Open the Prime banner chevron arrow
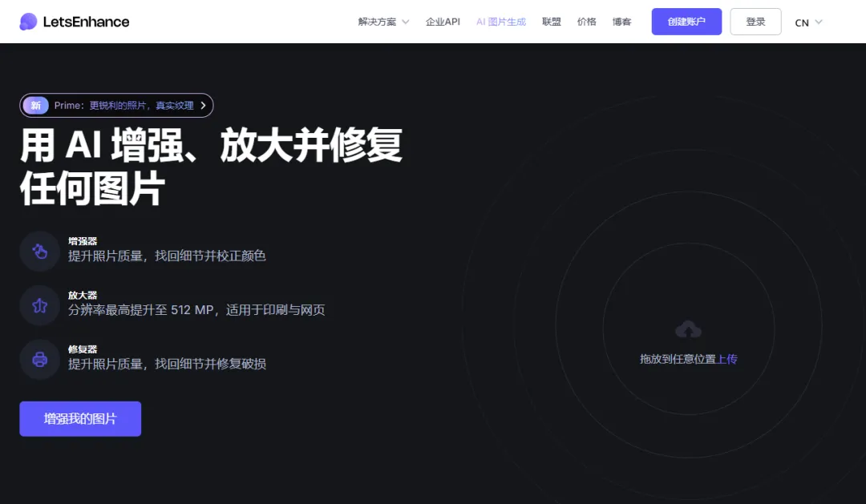 203,106
